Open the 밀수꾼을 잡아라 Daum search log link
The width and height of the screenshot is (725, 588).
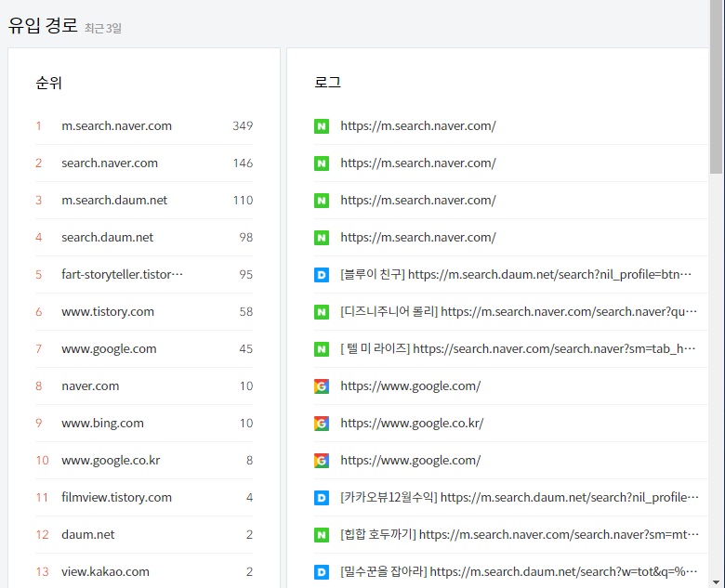tap(519, 572)
